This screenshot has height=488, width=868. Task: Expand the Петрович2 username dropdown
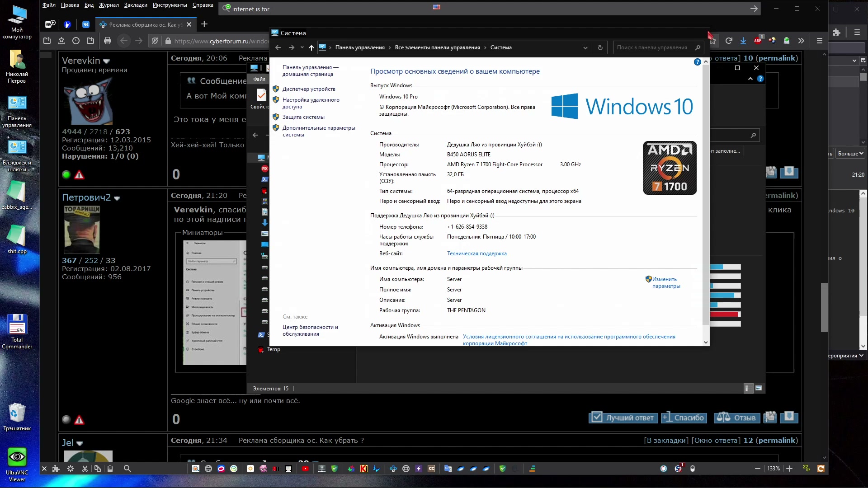[117, 198]
